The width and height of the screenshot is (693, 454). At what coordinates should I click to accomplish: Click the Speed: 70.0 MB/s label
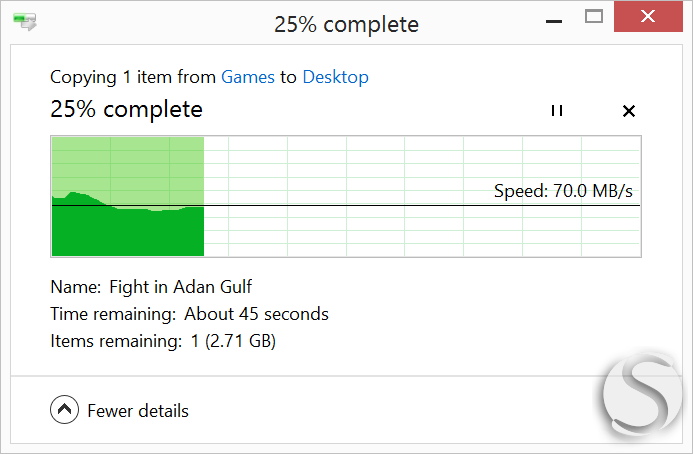[x=563, y=191]
